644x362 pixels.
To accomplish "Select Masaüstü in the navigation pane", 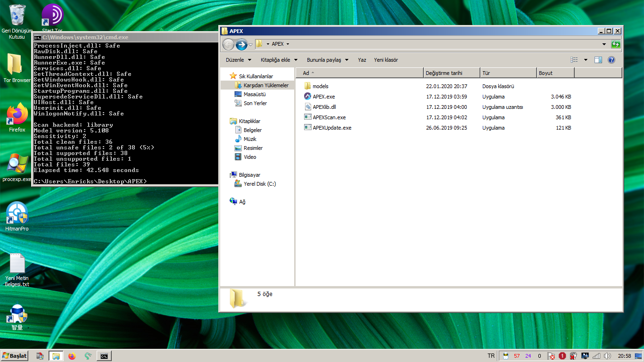I will click(x=255, y=94).
